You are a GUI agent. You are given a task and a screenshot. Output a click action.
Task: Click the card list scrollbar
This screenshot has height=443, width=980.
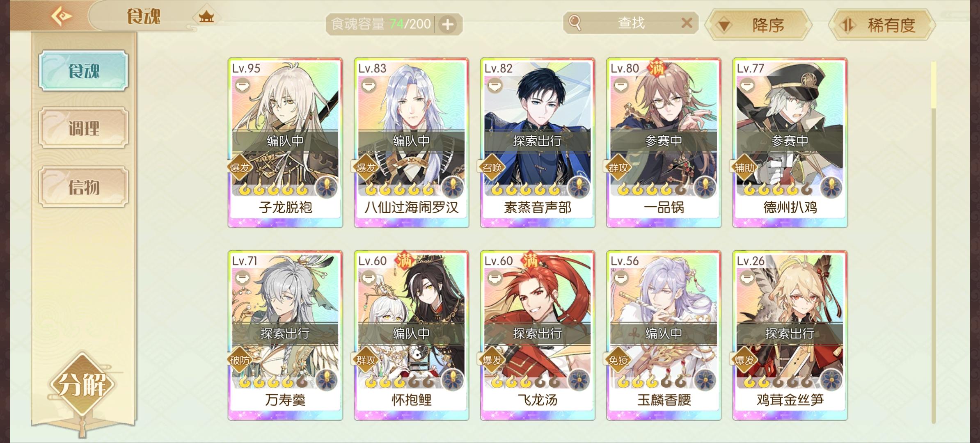tap(933, 242)
